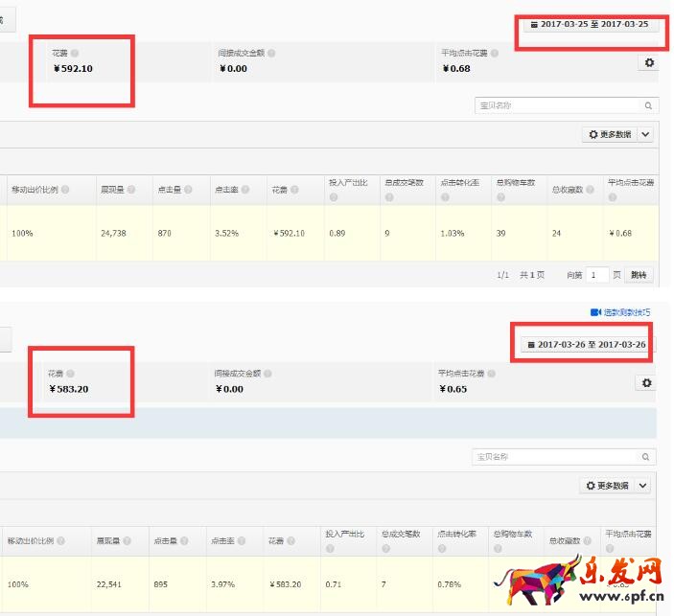Click help icon of 点击率 column showing 3.97%
The width and height of the screenshot is (674, 616).
click(242, 540)
